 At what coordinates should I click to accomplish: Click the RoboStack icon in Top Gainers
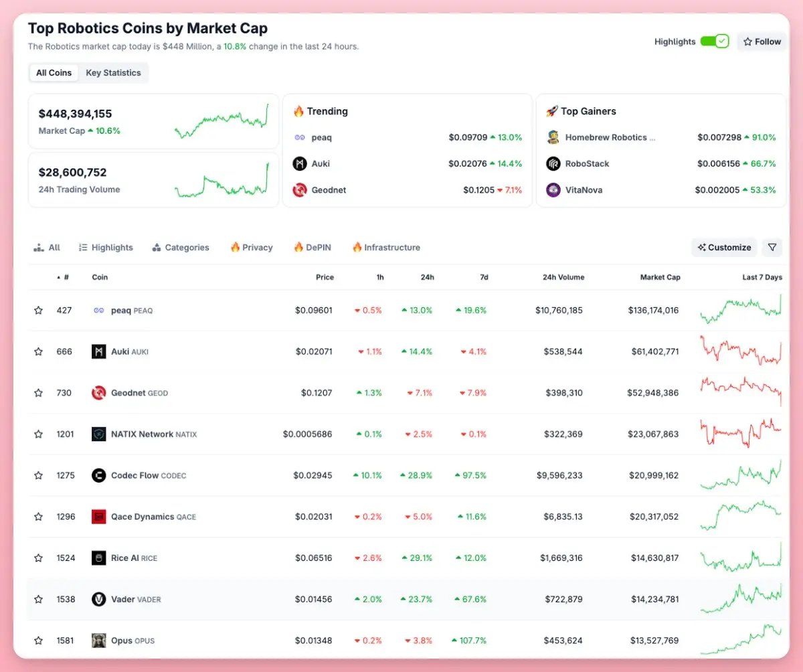point(553,164)
